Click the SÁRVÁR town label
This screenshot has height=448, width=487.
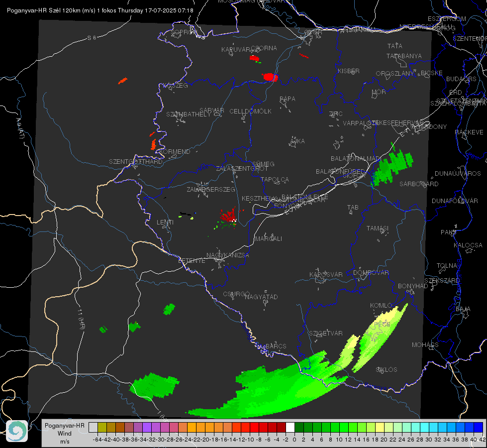(x=211, y=111)
